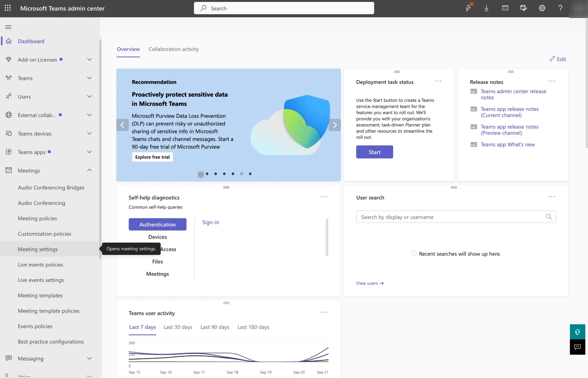Click the Explore free trial button
This screenshot has width=588, height=378.
152,157
